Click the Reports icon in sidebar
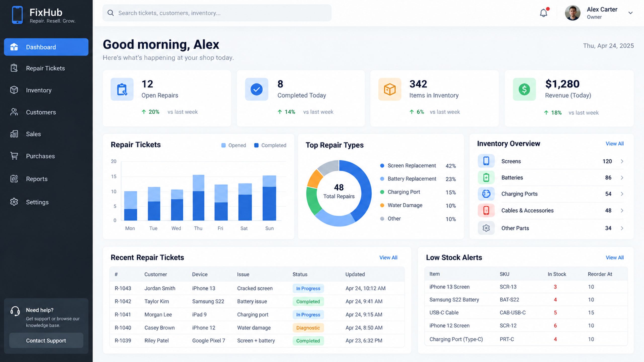The image size is (644, 362). pyautogui.click(x=14, y=179)
